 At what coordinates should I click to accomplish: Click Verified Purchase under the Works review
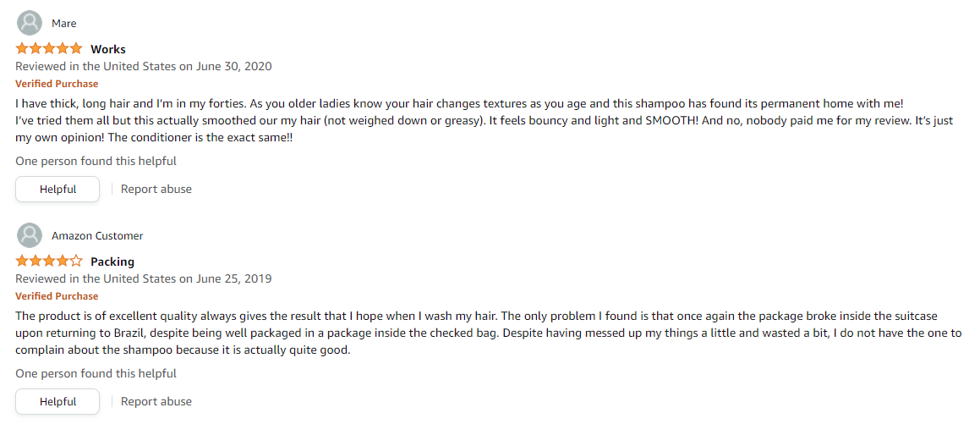57,84
